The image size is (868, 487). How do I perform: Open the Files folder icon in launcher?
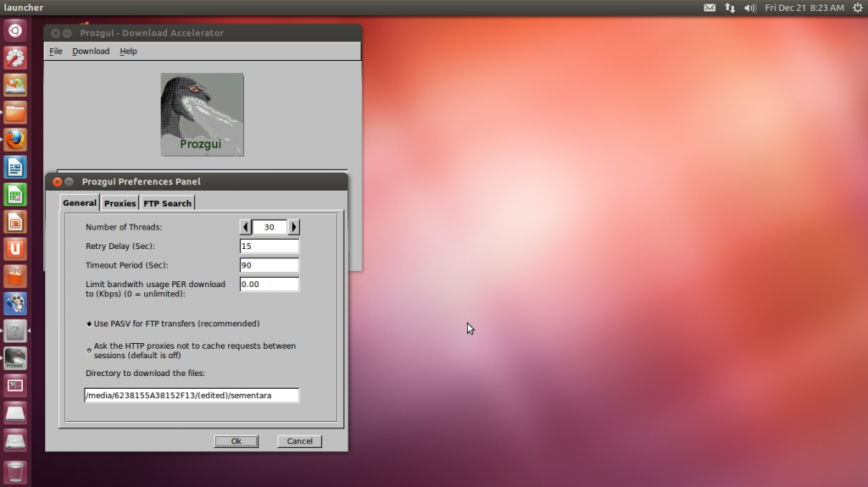coord(15,113)
